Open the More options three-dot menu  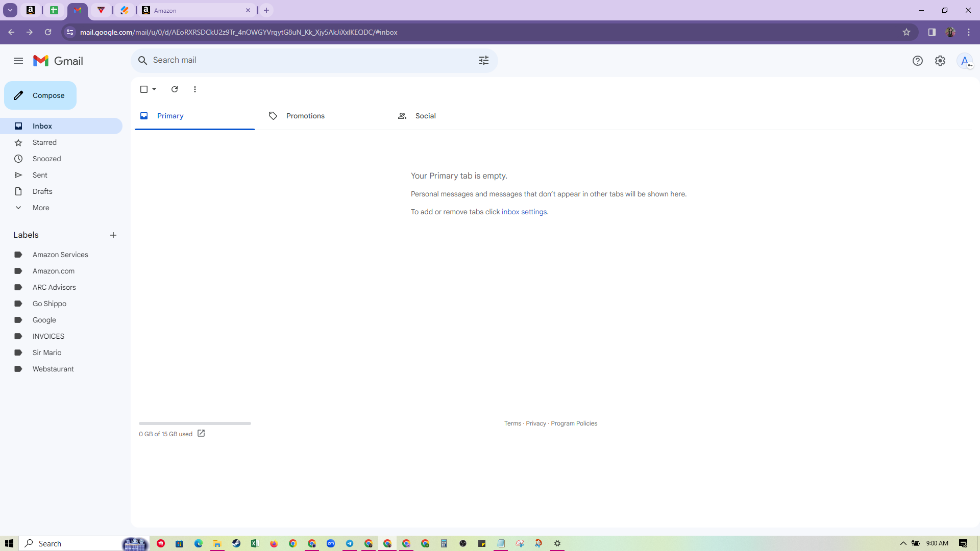coord(195,89)
